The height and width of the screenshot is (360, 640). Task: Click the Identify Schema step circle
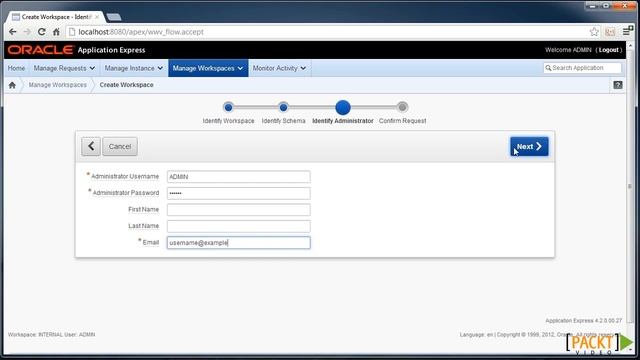[x=283, y=107]
